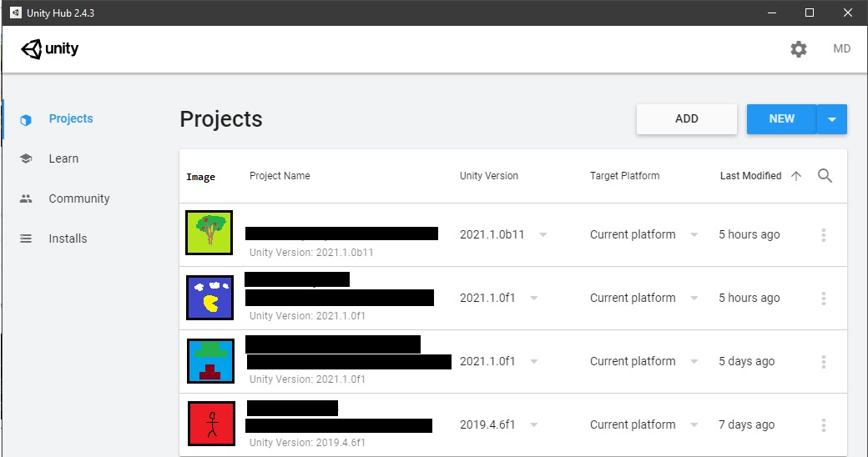Open the Community sidebar section
The width and height of the screenshot is (868, 457).
point(78,198)
